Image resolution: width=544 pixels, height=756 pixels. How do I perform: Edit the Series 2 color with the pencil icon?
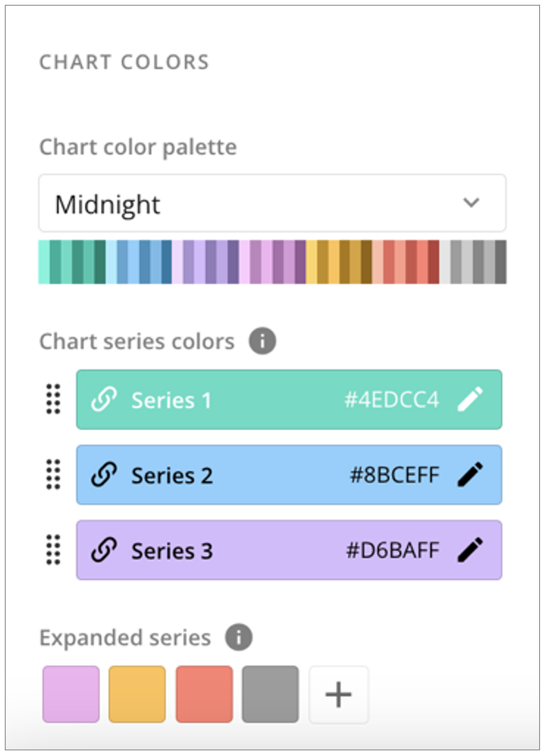click(471, 475)
